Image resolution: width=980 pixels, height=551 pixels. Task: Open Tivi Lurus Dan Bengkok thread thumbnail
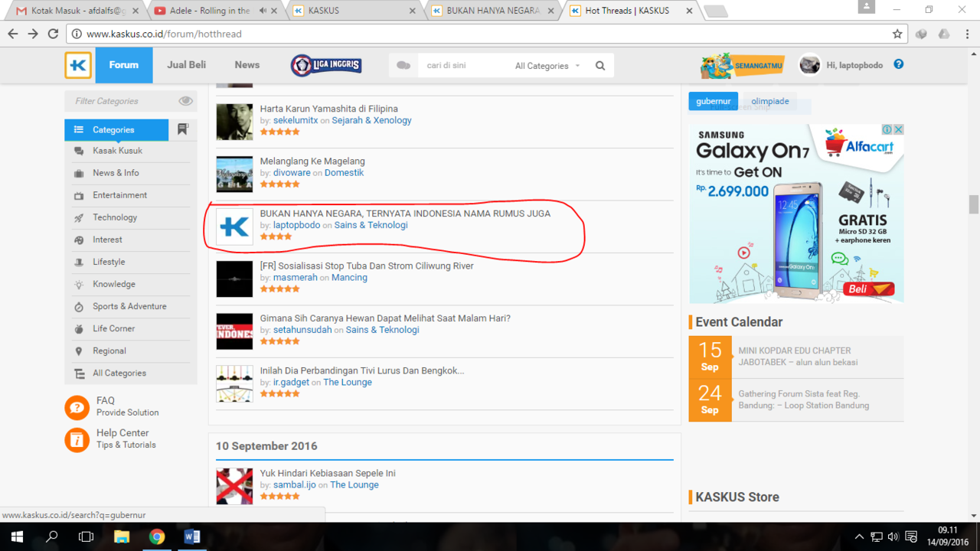234,383
